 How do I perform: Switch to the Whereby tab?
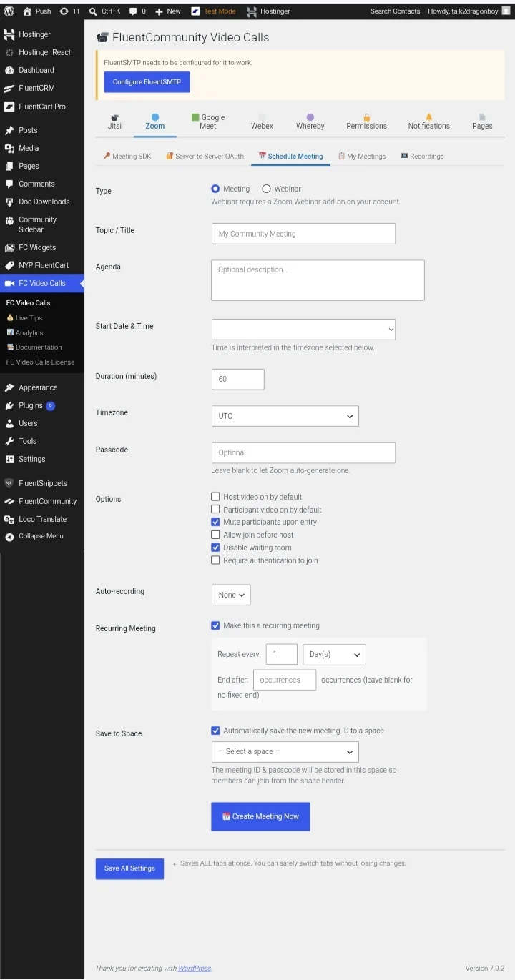310,122
